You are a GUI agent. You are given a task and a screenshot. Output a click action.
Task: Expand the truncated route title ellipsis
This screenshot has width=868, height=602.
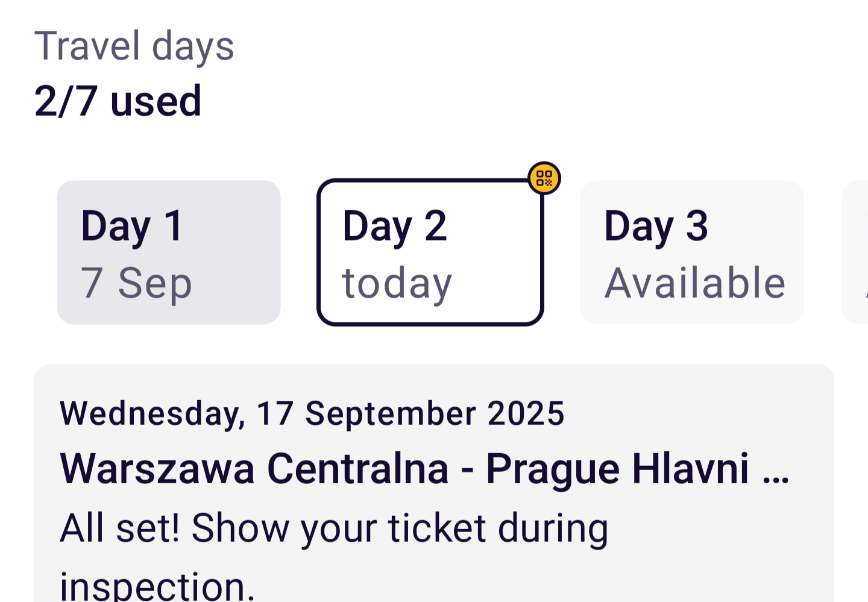tap(776, 470)
